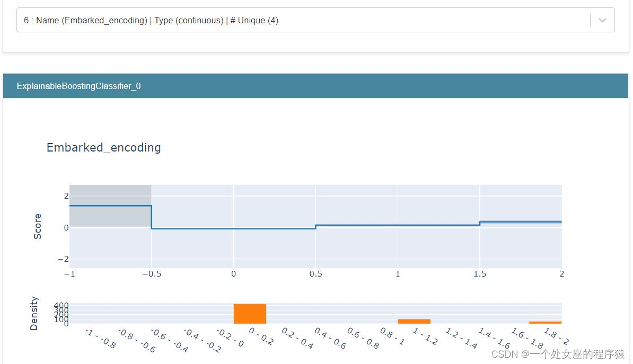Click the orange density bar for 0 - 0.2

pos(250,314)
